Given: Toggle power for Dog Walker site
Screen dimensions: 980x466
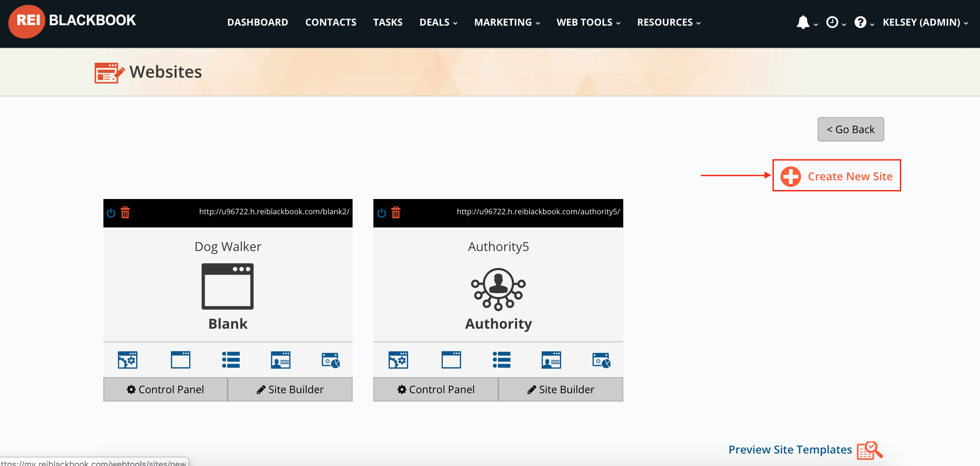Looking at the screenshot, I should click(111, 213).
